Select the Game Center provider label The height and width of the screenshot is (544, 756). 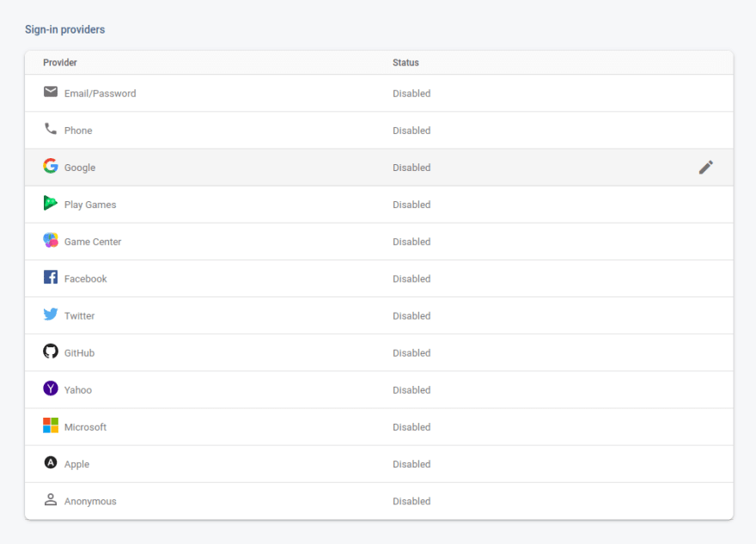click(93, 241)
